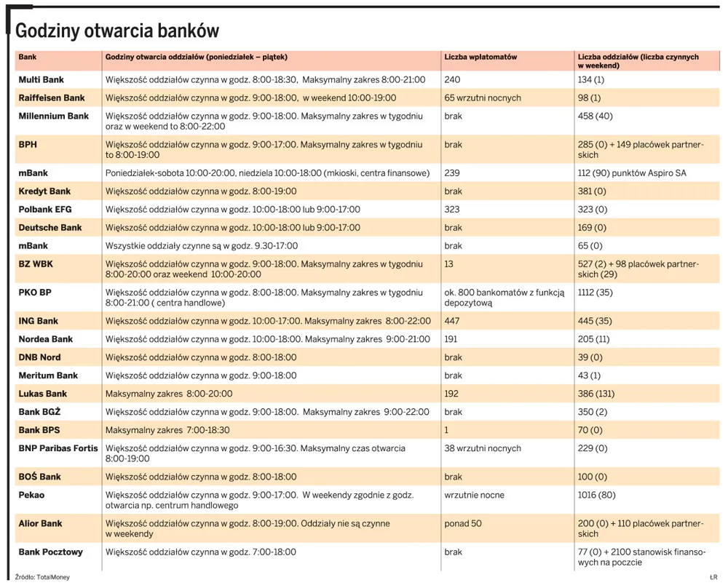This screenshot has width=728, height=588.
Task: Click the Liczba oddziałów column header
Action: 638,61
